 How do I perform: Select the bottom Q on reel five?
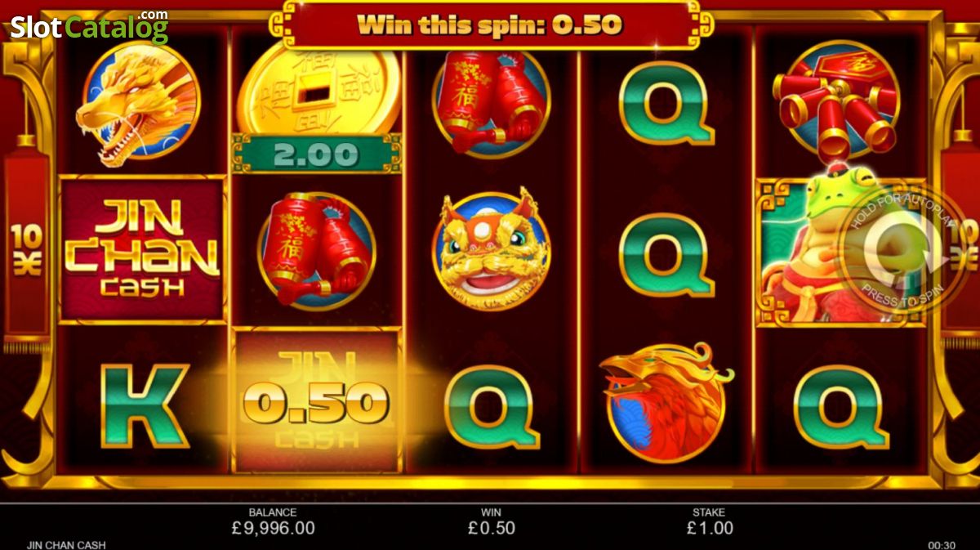point(840,406)
